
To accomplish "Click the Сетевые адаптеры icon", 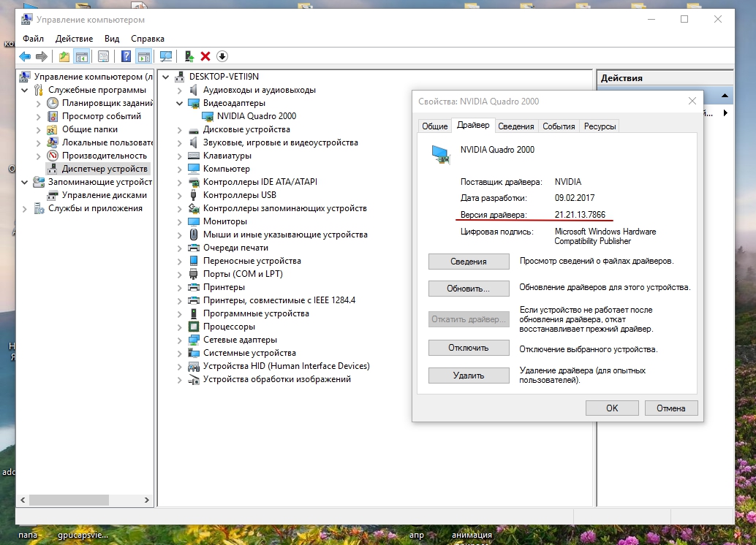I will 193,340.
